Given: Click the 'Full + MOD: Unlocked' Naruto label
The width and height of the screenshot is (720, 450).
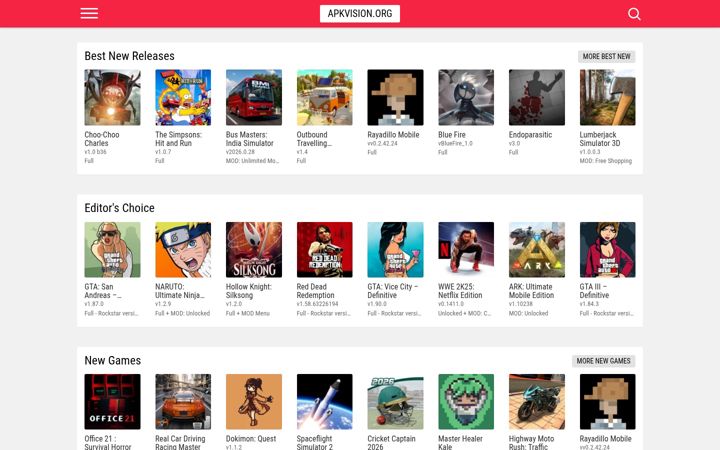Looking at the screenshot, I should [x=182, y=313].
